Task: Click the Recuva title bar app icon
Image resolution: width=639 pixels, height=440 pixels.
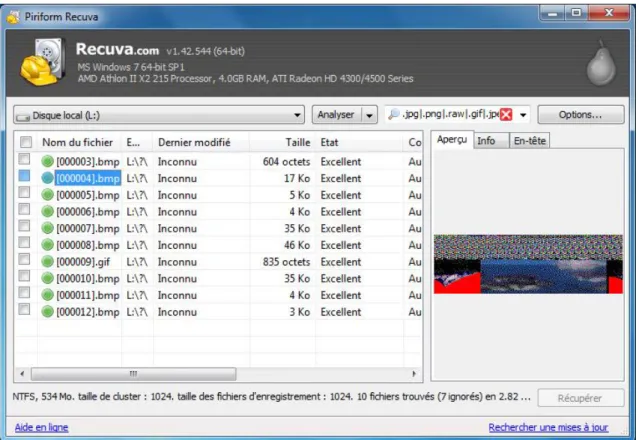Action: tap(13, 17)
